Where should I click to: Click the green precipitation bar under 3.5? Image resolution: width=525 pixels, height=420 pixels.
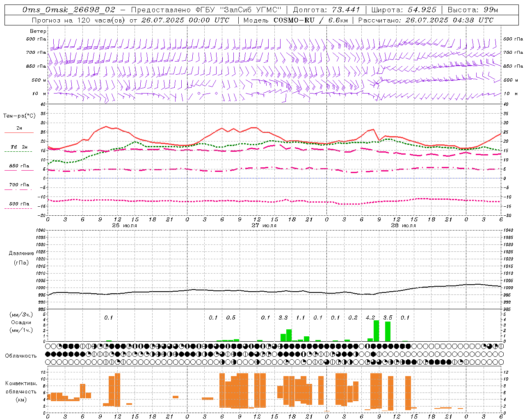(388, 331)
